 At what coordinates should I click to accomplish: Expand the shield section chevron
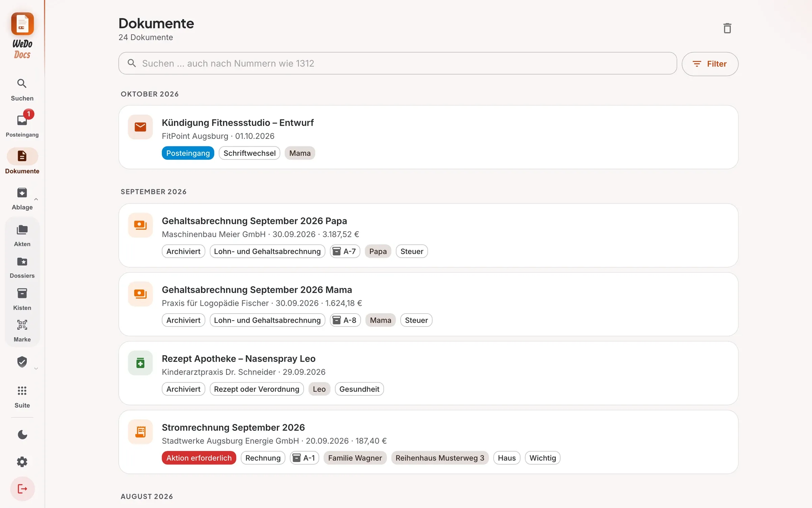click(x=36, y=368)
